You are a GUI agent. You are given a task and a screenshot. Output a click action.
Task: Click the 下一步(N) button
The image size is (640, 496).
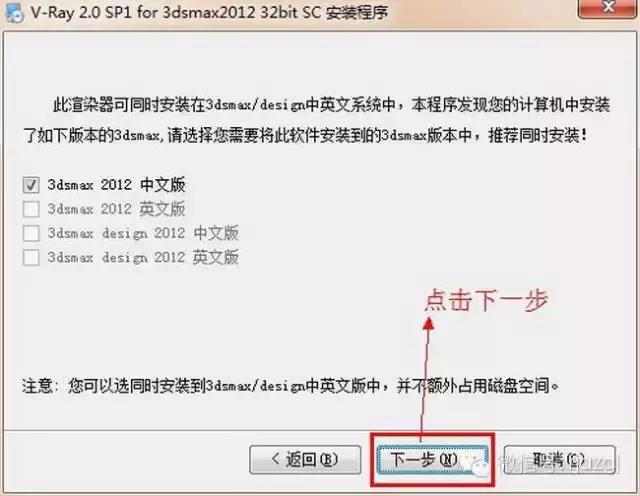pos(432,460)
